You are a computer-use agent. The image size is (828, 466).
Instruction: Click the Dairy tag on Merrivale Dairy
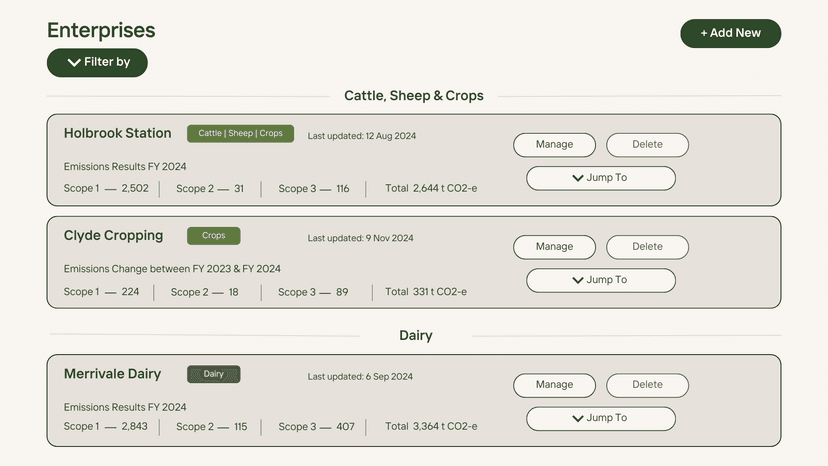click(x=213, y=374)
